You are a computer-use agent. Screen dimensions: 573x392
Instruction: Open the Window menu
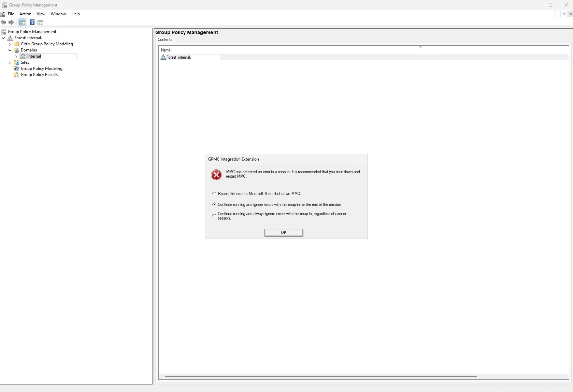[x=58, y=14]
